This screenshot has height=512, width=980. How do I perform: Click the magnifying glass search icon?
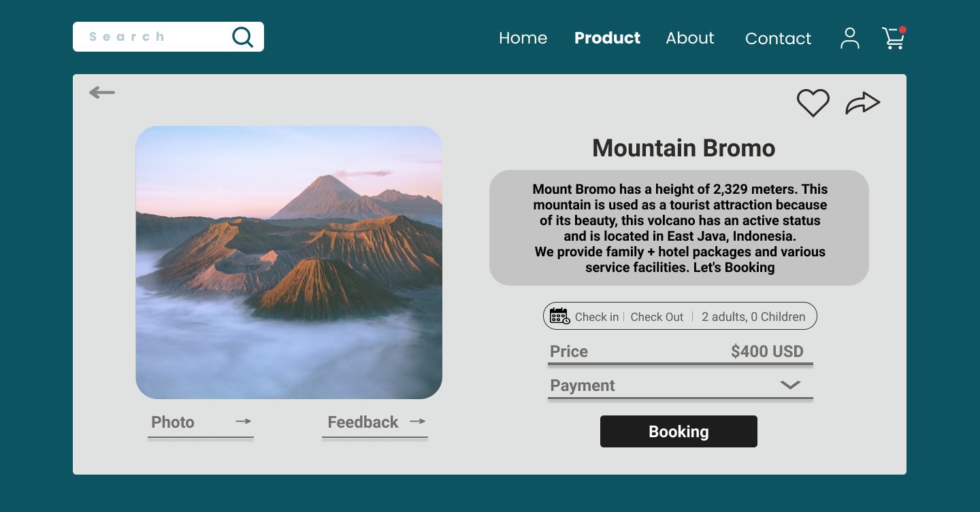tap(242, 37)
